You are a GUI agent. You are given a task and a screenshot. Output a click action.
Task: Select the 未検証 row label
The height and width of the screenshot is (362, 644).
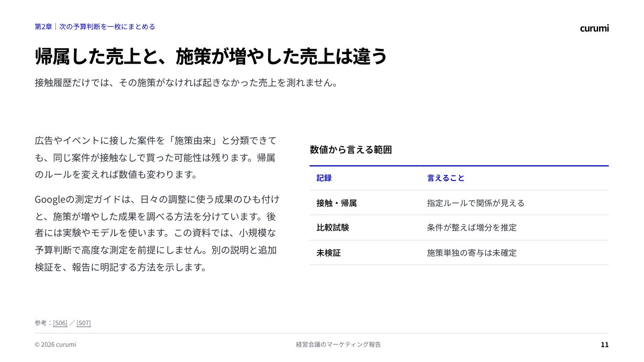[x=329, y=253]
